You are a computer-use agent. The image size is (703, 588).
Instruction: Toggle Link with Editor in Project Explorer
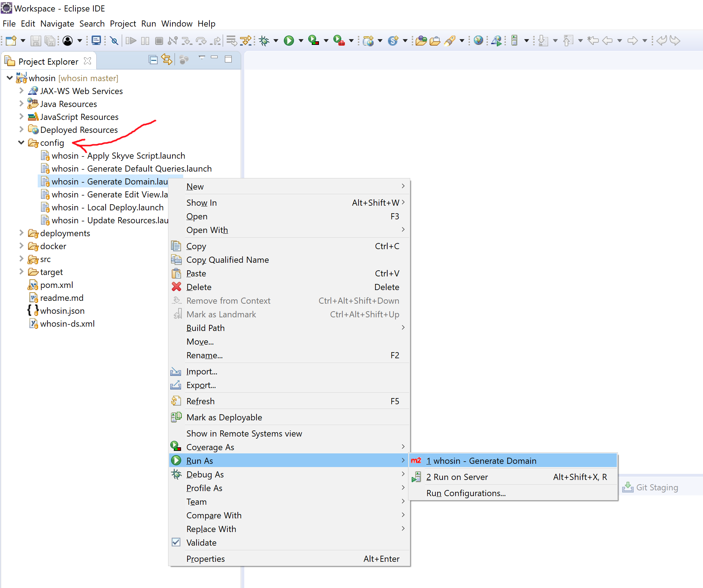coord(167,60)
